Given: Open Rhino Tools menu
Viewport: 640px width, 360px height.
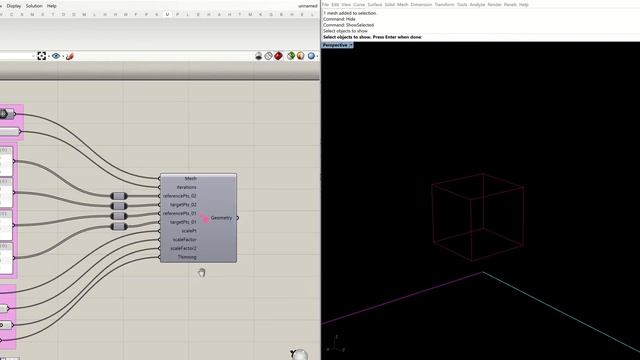Looking at the screenshot, I should 462,4.
